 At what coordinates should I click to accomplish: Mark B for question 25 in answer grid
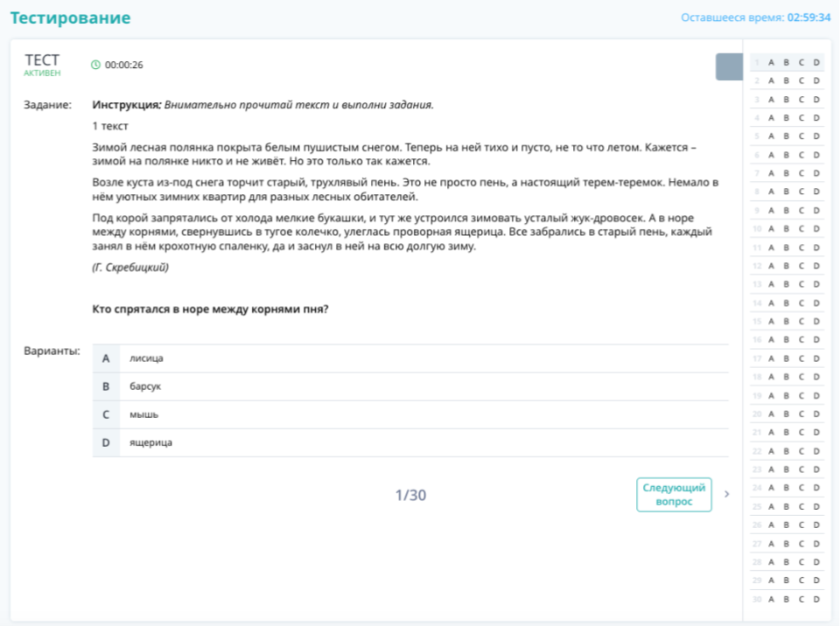(787, 506)
